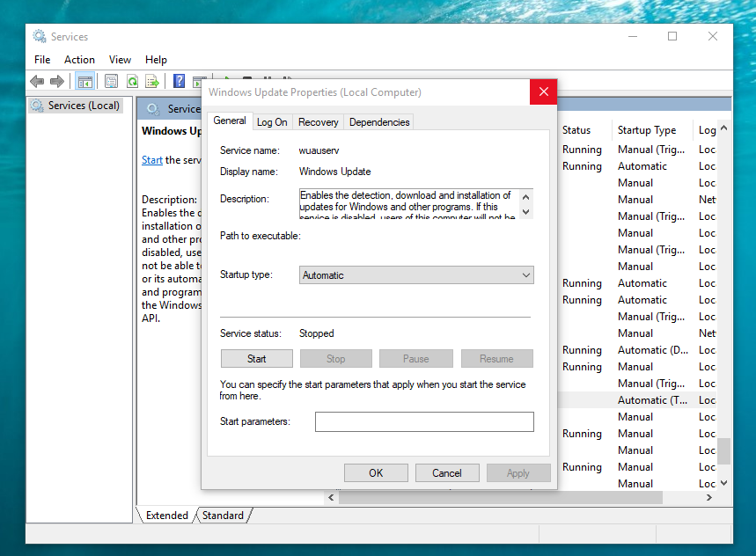Open the View menu

click(120, 60)
